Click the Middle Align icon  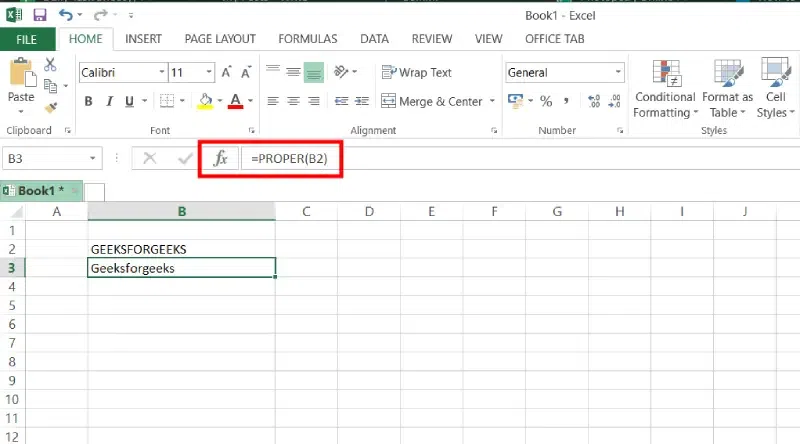coord(293,72)
